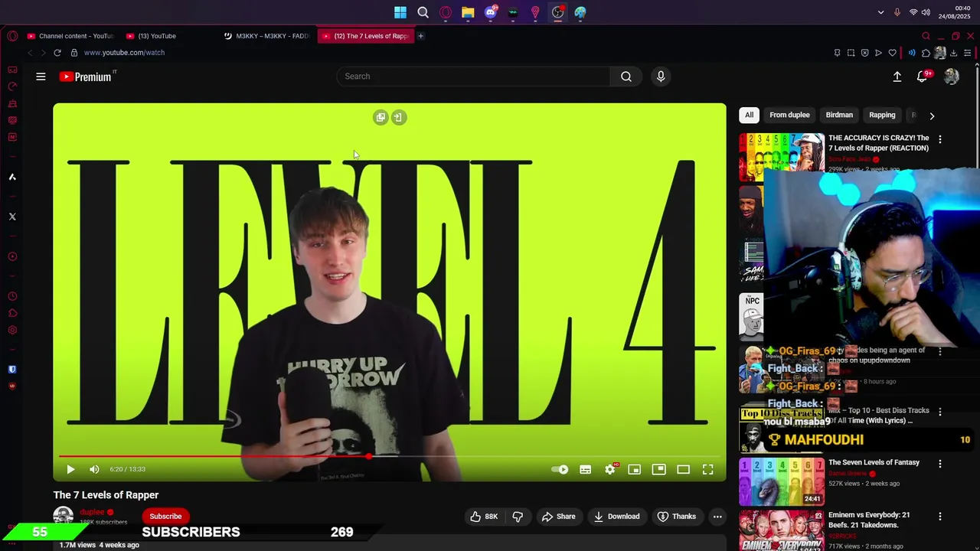Open Windows Start menu

click(x=400, y=12)
